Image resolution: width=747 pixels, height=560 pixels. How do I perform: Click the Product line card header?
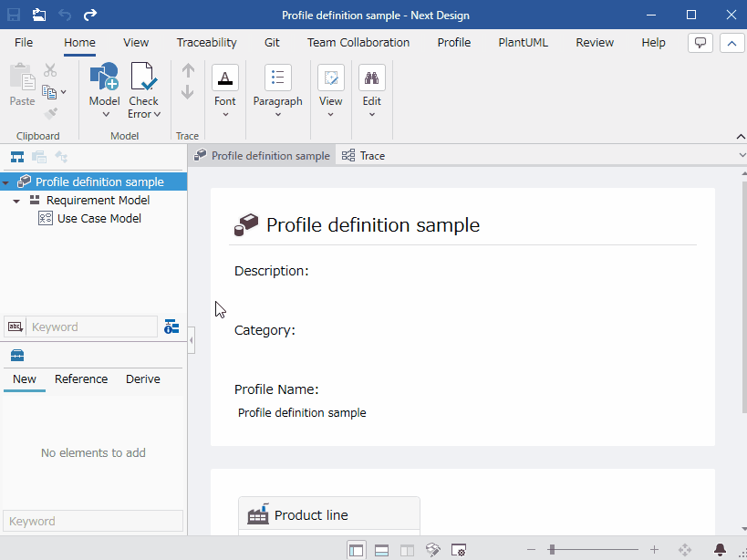point(329,514)
